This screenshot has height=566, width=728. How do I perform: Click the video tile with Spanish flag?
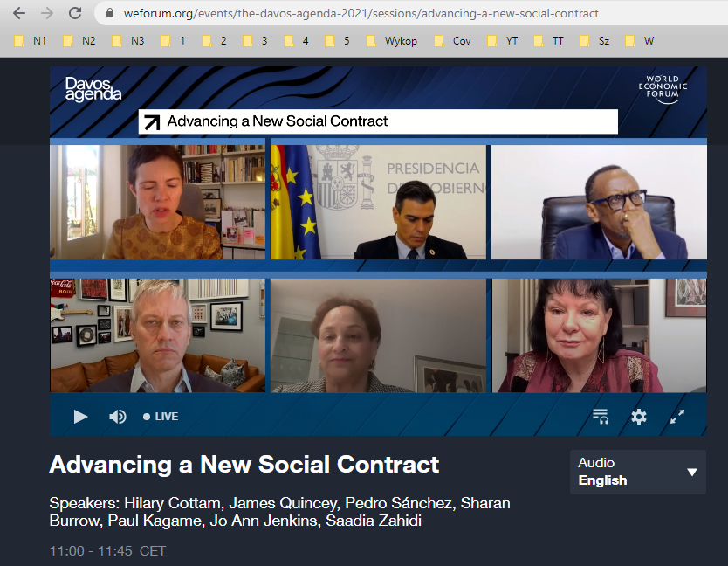pyautogui.click(x=378, y=202)
